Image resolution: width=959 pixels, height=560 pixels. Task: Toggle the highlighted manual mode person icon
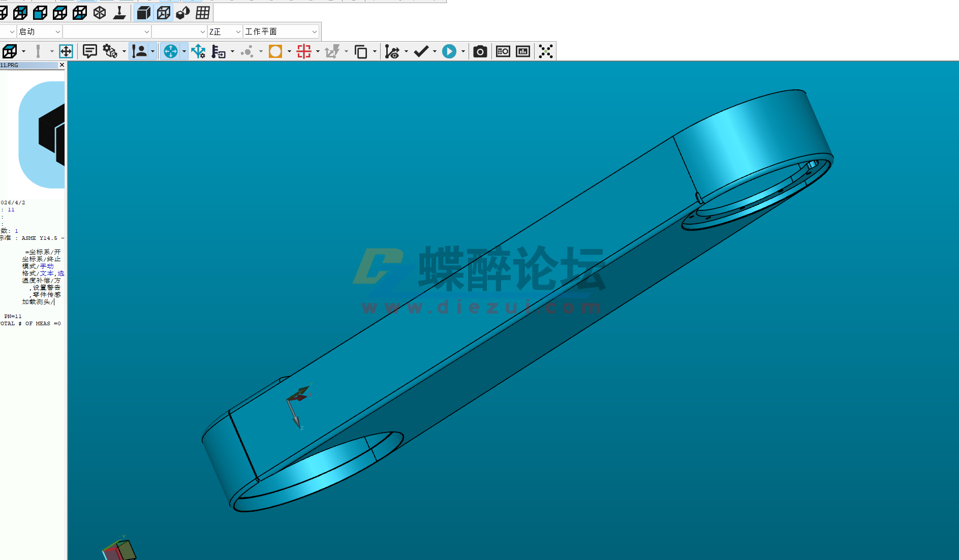(x=140, y=51)
